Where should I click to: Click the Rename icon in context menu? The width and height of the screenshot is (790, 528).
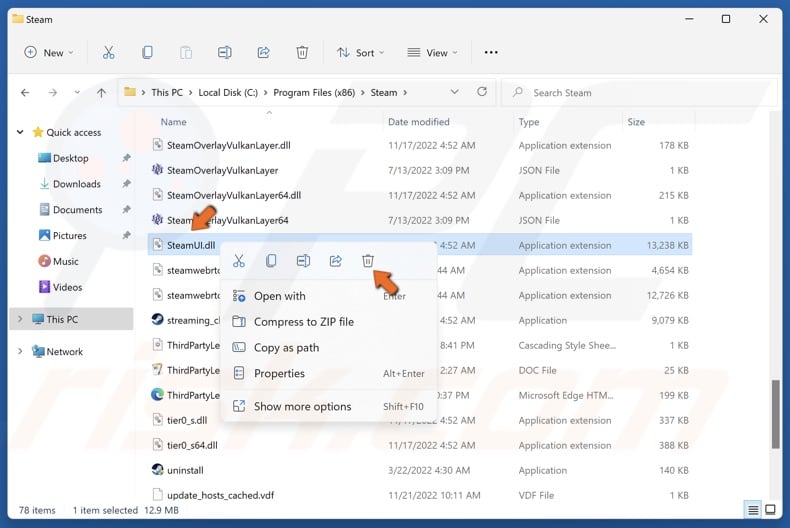[x=303, y=261]
